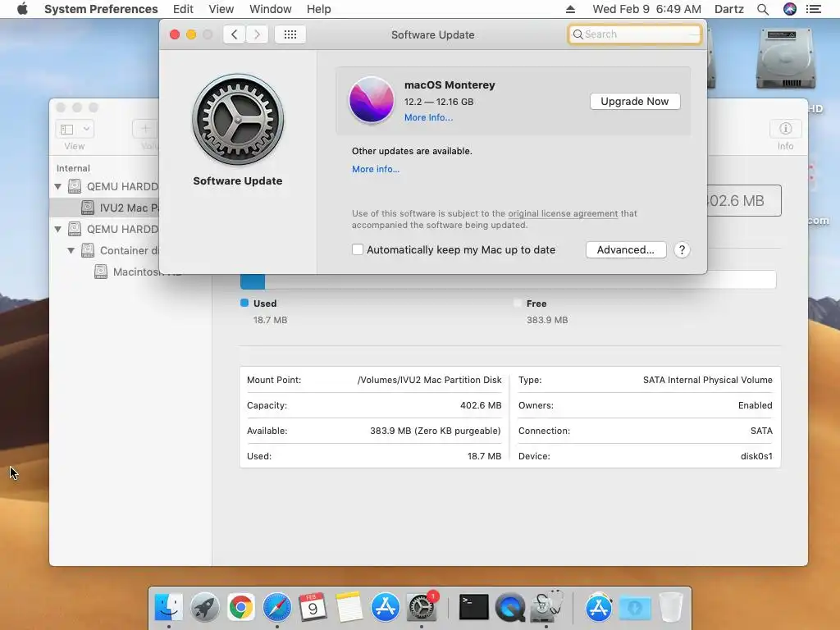The image size is (840, 630).
Task: Open help question mark button
Action: coord(682,249)
